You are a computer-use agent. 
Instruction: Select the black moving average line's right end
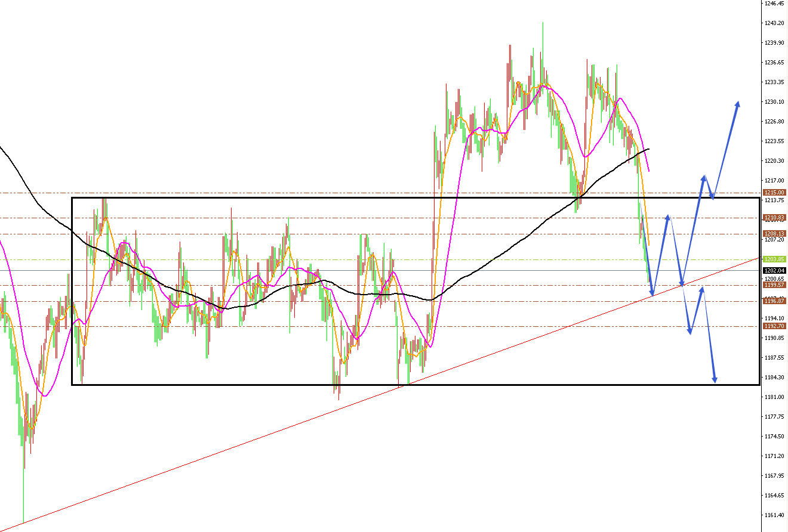(648, 149)
